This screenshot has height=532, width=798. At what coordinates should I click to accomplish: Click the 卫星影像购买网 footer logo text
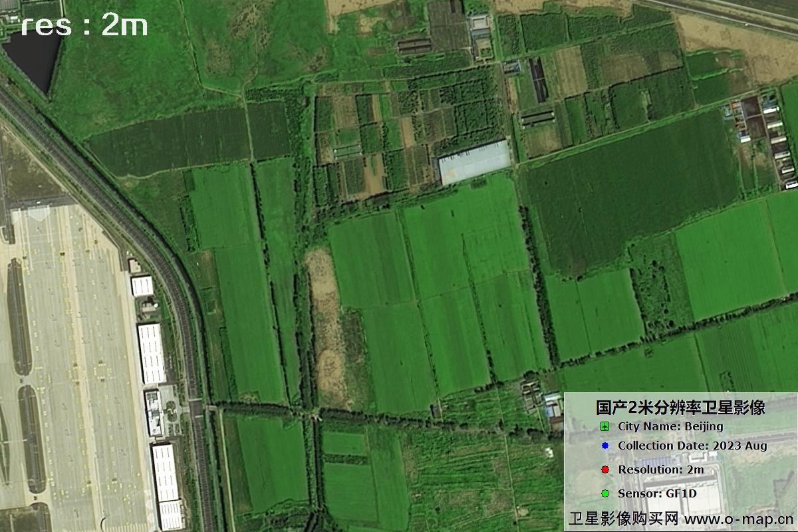point(625,517)
